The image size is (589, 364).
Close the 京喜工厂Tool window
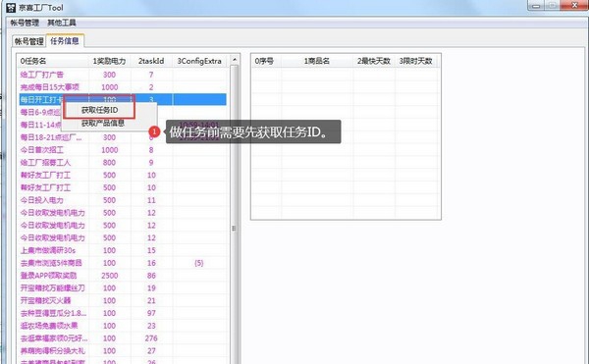[x=574, y=5]
